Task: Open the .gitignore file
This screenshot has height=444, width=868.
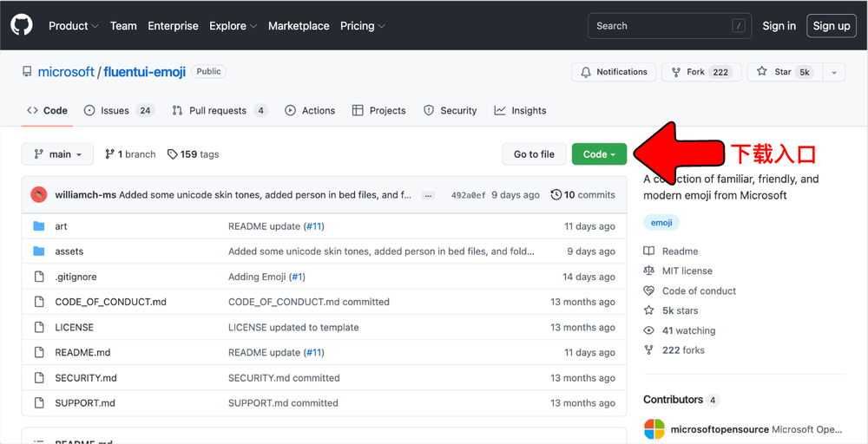Action: click(76, 277)
